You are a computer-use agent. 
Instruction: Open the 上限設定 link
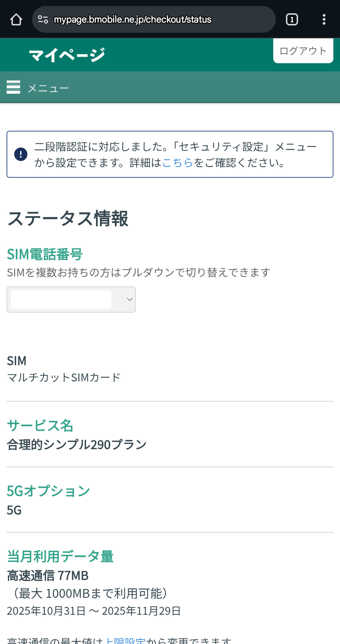pos(125,641)
